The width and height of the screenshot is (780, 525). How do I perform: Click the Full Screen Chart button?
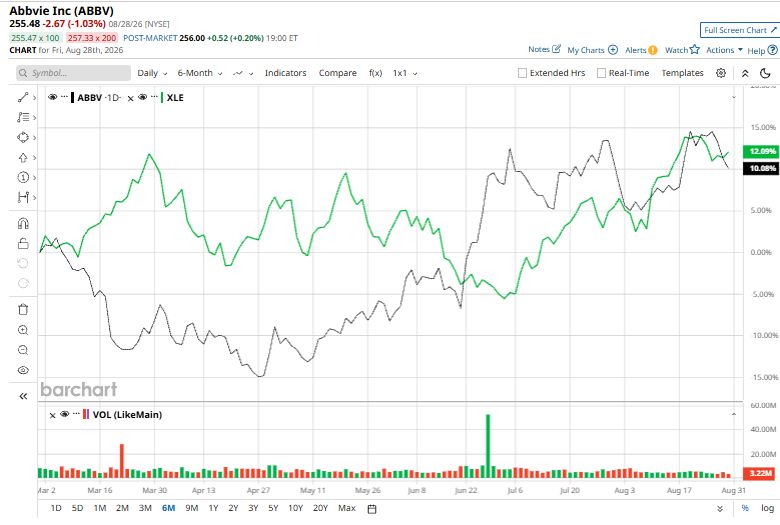[740, 30]
